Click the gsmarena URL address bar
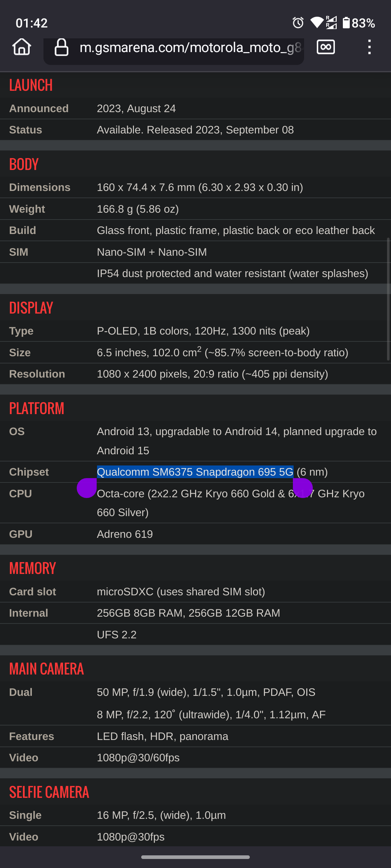The height and width of the screenshot is (868, 391). pyautogui.click(x=174, y=48)
